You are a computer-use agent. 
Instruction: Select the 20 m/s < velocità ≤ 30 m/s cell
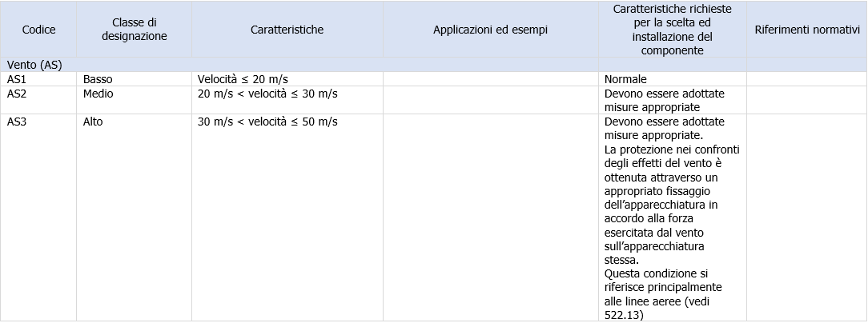[267, 94]
